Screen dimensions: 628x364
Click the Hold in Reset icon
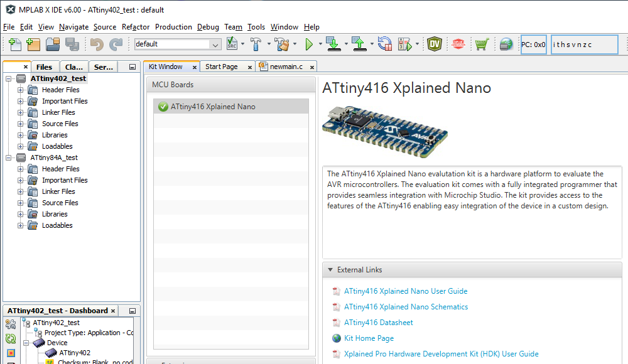[x=385, y=44]
